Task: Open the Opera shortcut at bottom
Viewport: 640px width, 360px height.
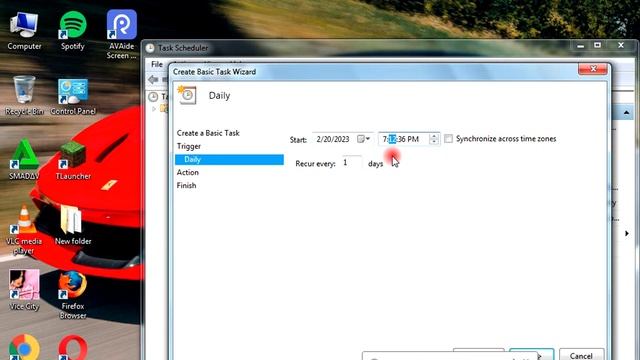Action: [x=73, y=347]
